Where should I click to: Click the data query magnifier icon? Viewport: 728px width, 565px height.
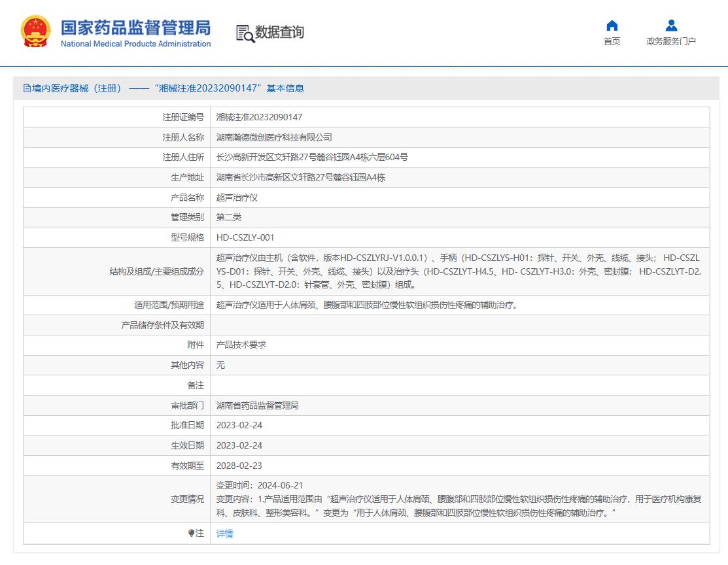click(x=245, y=33)
